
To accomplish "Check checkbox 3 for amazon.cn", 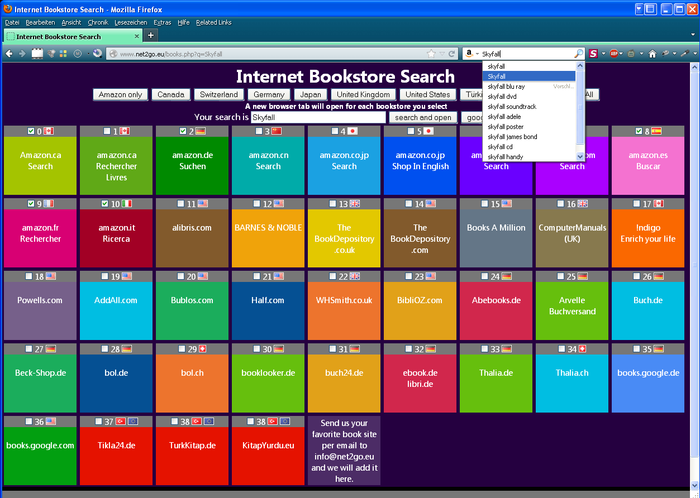I will click(259, 131).
